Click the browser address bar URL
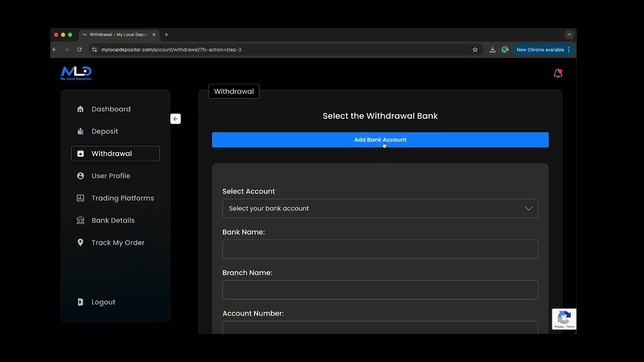The height and width of the screenshot is (362, 644). (x=171, y=50)
